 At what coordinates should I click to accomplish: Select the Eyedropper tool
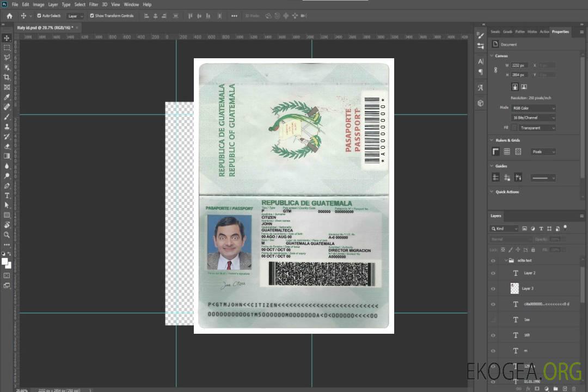click(x=7, y=97)
